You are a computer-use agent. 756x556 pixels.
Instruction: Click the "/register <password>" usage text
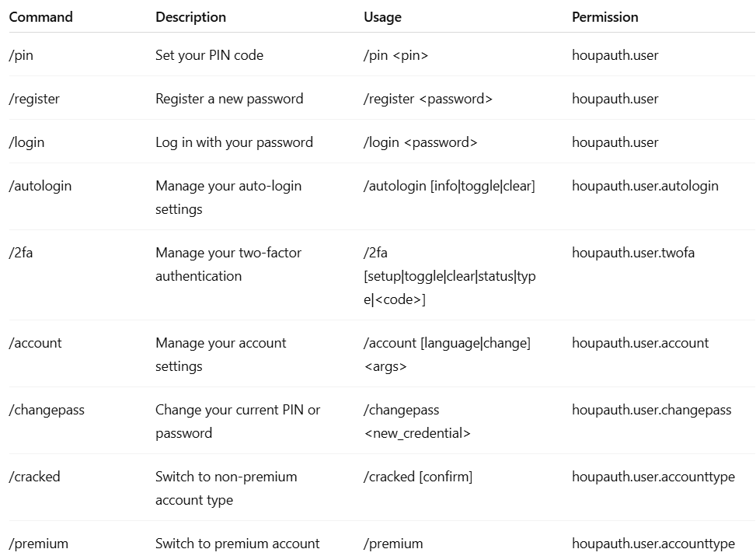[x=428, y=99]
